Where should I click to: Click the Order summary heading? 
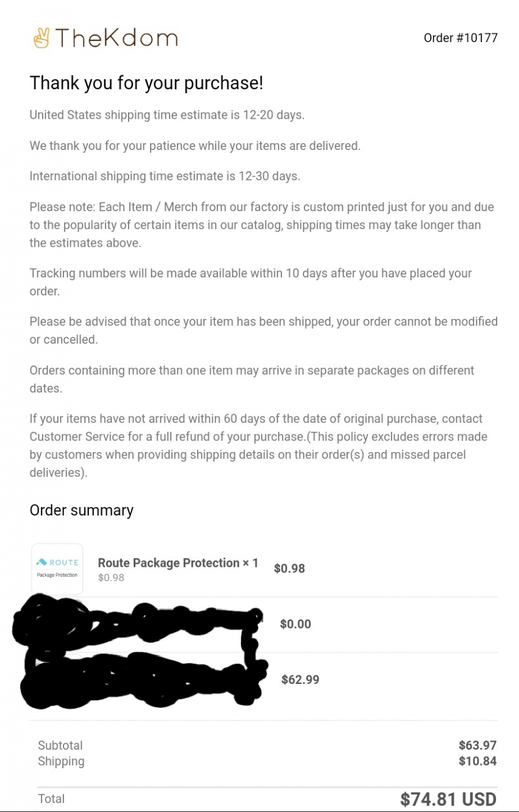(81, 510)
